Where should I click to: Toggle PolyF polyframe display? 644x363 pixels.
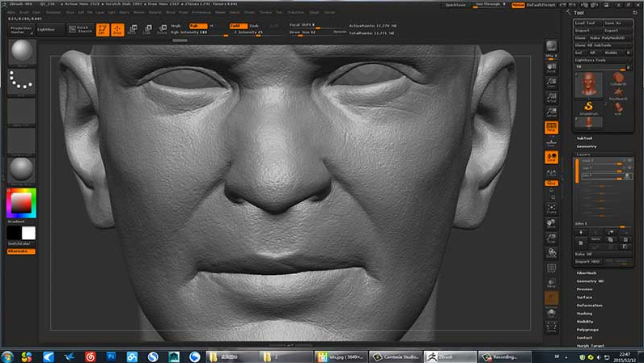pos(551,268)
